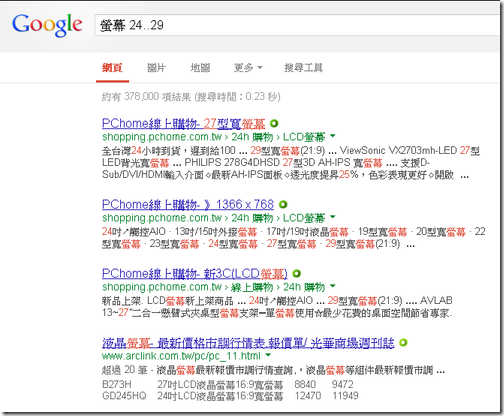Click shopping.pchome.com.tw URL under 新3C(LCD螢幕)

[162, 287]
